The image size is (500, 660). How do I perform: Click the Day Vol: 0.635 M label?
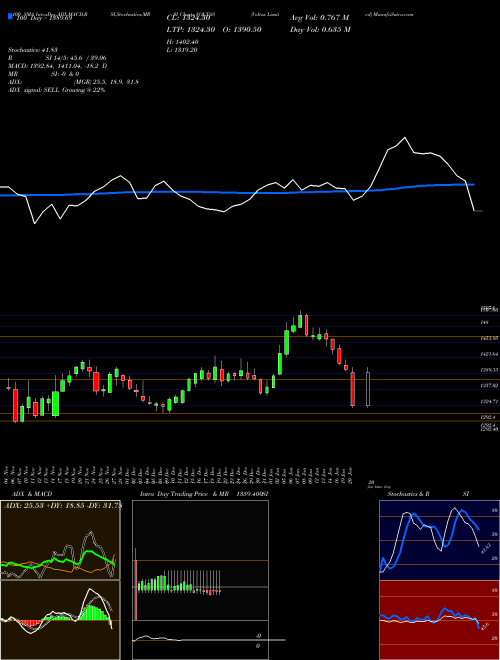pos(320,29)
